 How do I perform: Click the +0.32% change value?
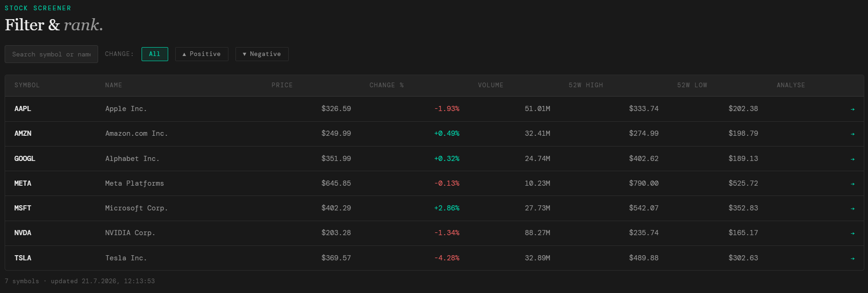[447, 159]
